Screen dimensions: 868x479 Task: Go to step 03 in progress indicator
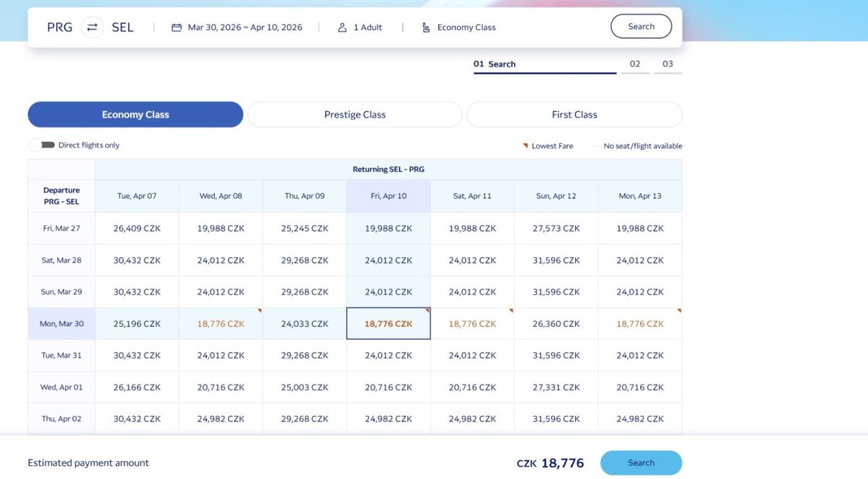pos(667,64)
